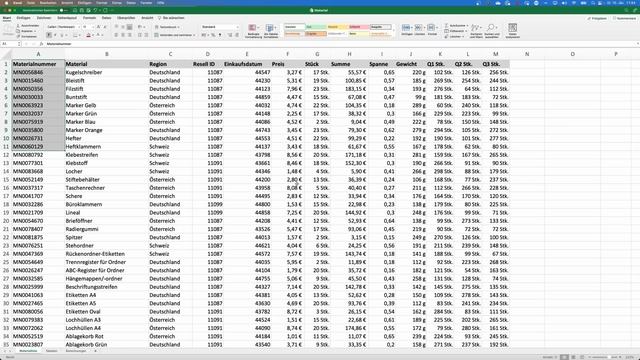640x360 pixels.
Task: Click the Kommentare button
Action: click(x=624, y=18)
